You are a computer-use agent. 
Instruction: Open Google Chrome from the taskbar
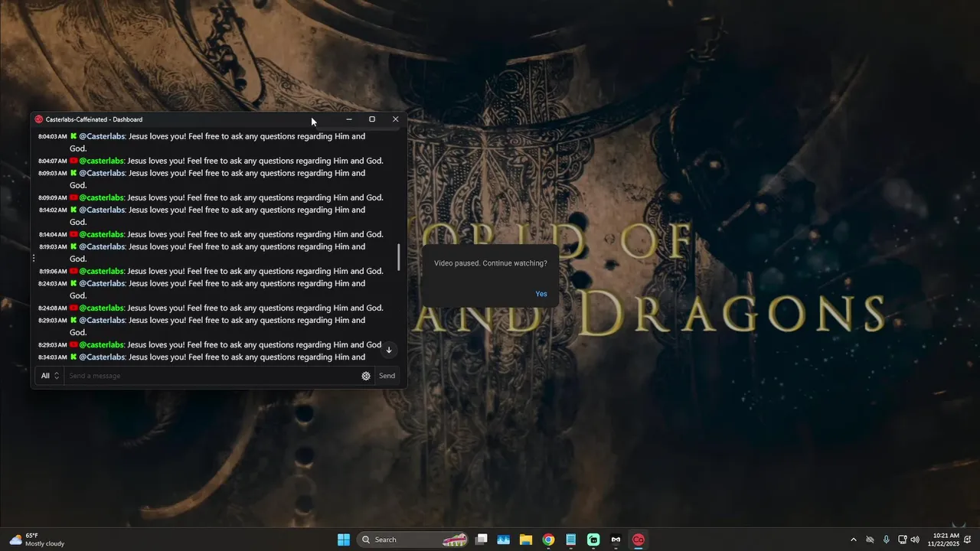(548, 540)
